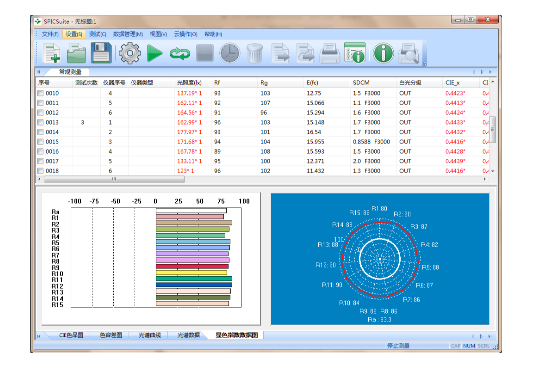540x380 pixels.
Task: Tick the checkbox for row 0013
Action: pyautogui.click(x=40, y=122)
